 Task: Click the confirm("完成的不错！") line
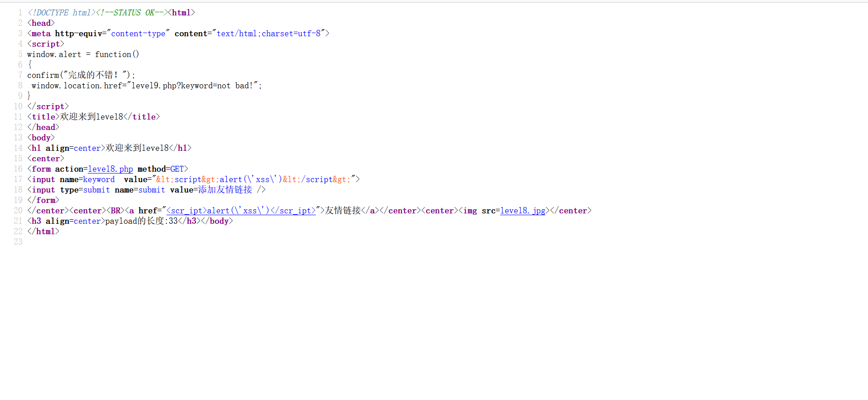click(x=81, y=75)
